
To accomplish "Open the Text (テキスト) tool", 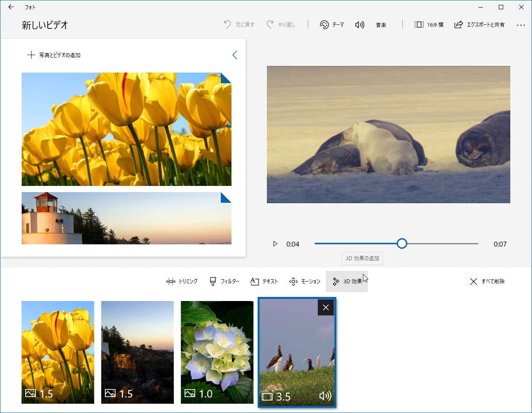I will point(264,282).
